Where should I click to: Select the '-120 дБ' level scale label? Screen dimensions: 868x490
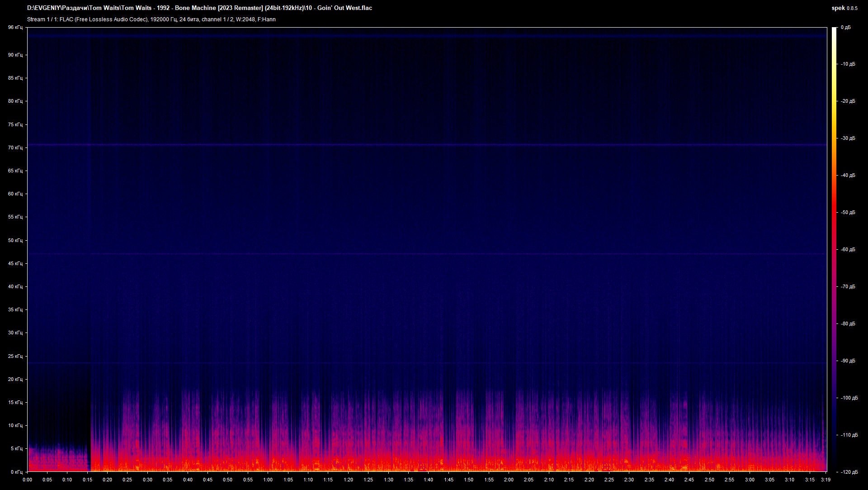coord(849,472)
